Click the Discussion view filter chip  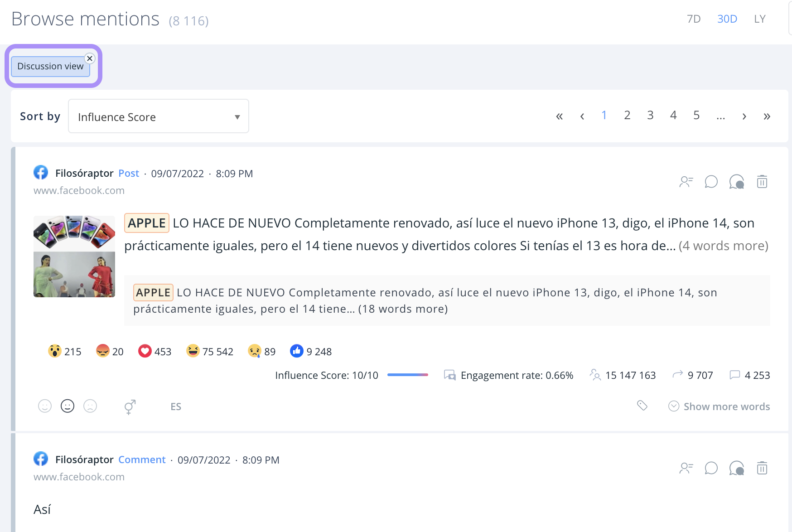tap(50, 66)
